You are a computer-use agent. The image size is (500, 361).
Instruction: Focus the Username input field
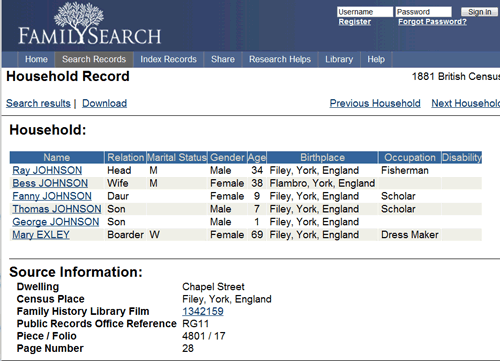(x=365, y=12)
